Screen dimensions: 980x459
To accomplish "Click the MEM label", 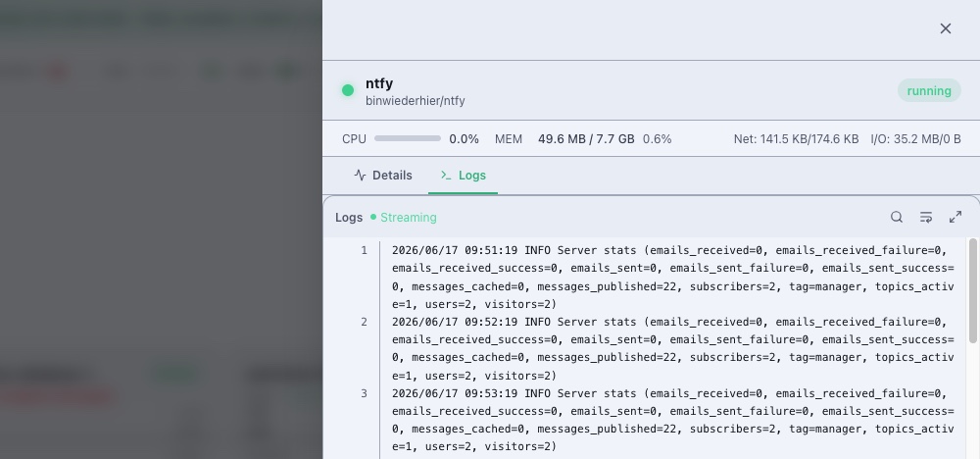I will 508,139.
